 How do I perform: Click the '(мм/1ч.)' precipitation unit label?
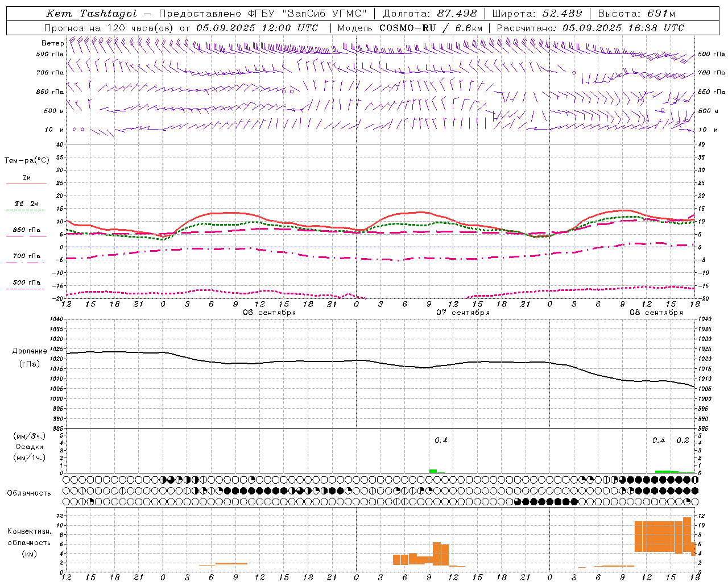tap(30, 458)
